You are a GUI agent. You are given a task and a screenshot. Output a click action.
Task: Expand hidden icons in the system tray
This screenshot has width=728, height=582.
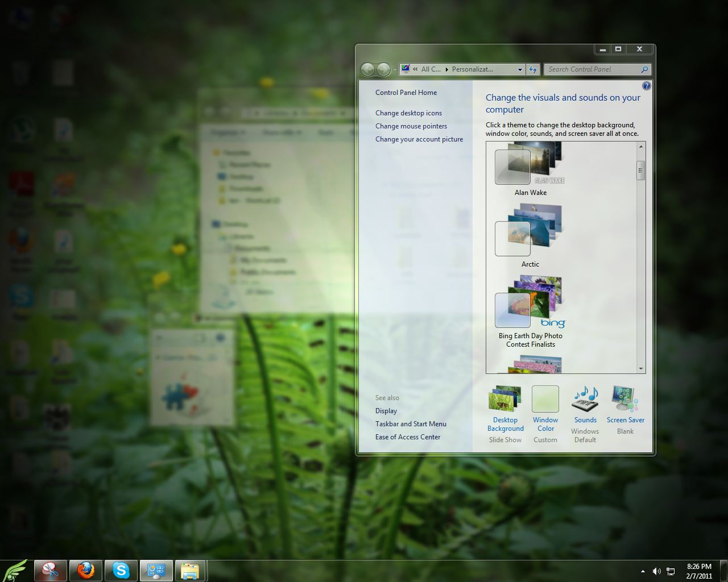pos(643,571)
